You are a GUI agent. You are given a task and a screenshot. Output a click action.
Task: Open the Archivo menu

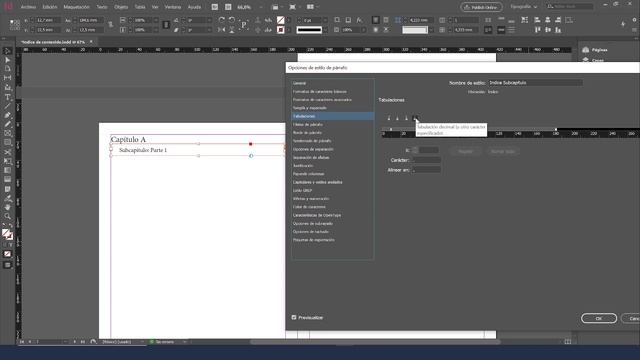tap(28, 7)
